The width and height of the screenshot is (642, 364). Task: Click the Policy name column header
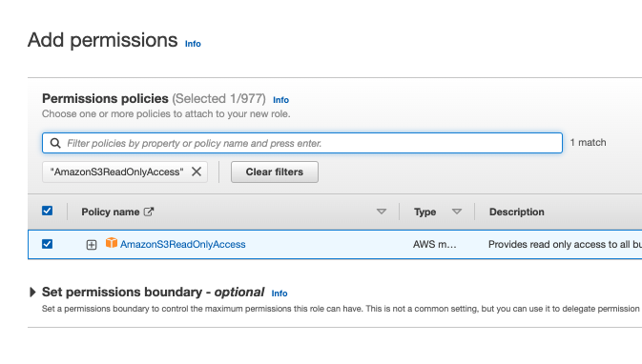pos(110,212)
